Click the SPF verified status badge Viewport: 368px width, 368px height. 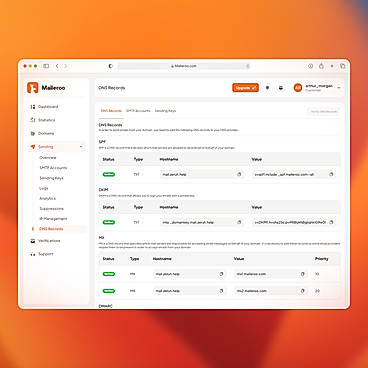(x=109, y=174)
